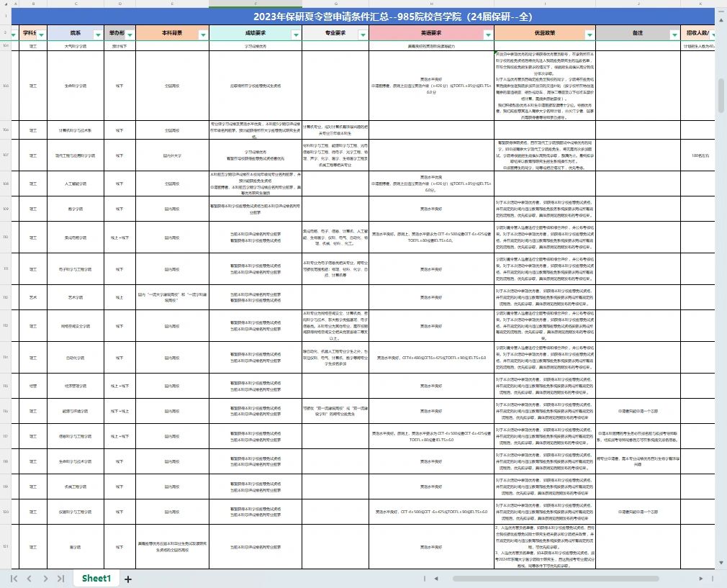Click the horizontal scrollbar left arrow
727x588 pixels.
pos(435,578)
